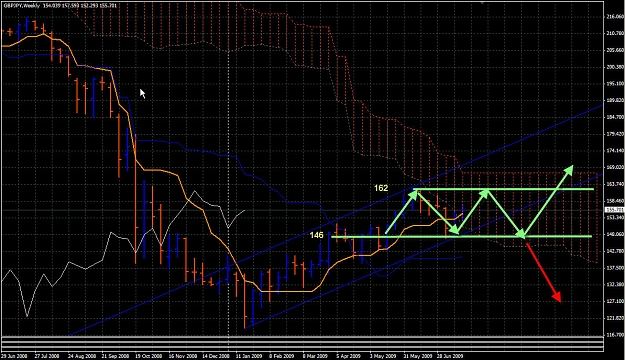Click the 174.140 price axis label
The width and height of the screenshot is (625, 360).
click(x=615, y=150)
